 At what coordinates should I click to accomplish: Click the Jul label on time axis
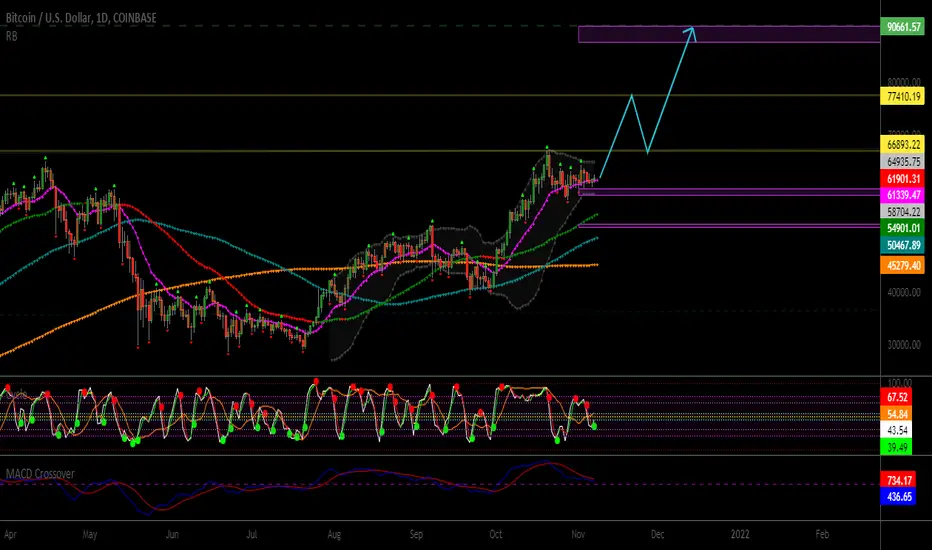coord(251,534)
